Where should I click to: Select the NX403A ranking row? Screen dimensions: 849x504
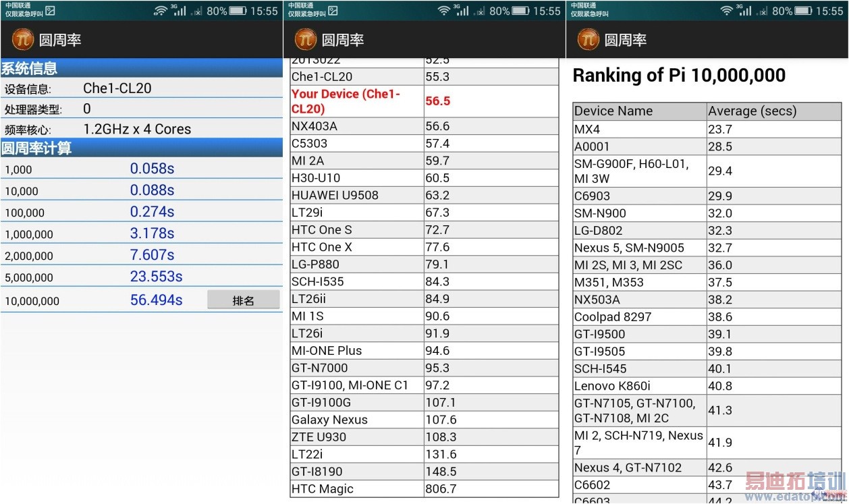pyautogui.click(x=424, y=126)
